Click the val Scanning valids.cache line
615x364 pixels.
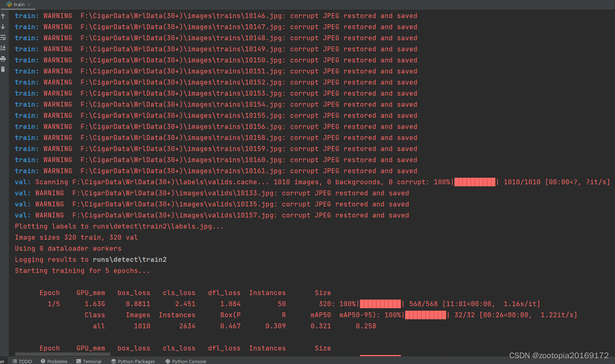(x=312, y=182)
